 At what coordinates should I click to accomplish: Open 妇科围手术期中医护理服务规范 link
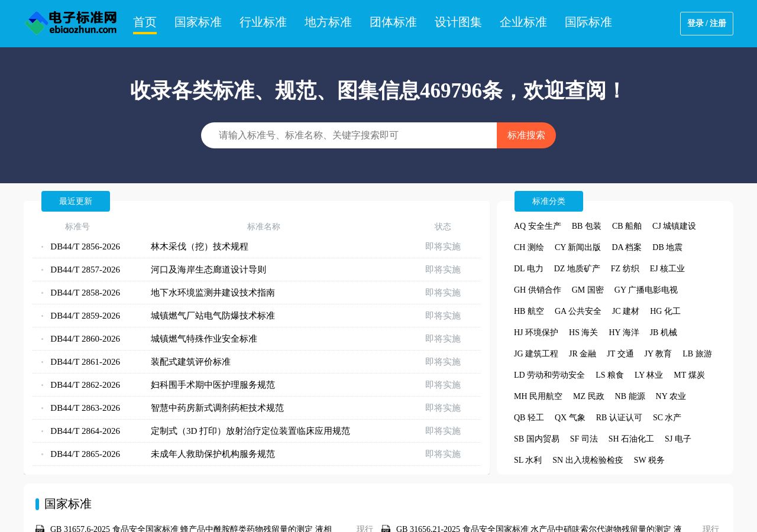pos(213,385)
